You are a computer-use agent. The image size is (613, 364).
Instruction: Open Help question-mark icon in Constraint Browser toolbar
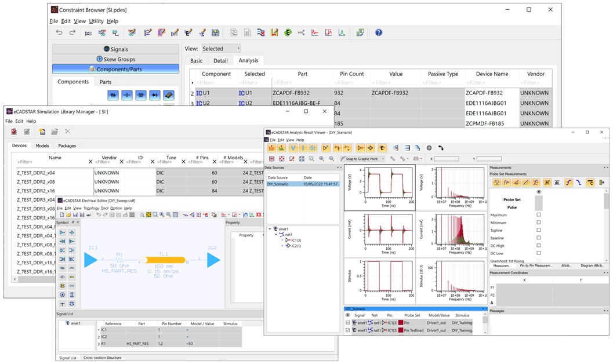tap(379, 32)
